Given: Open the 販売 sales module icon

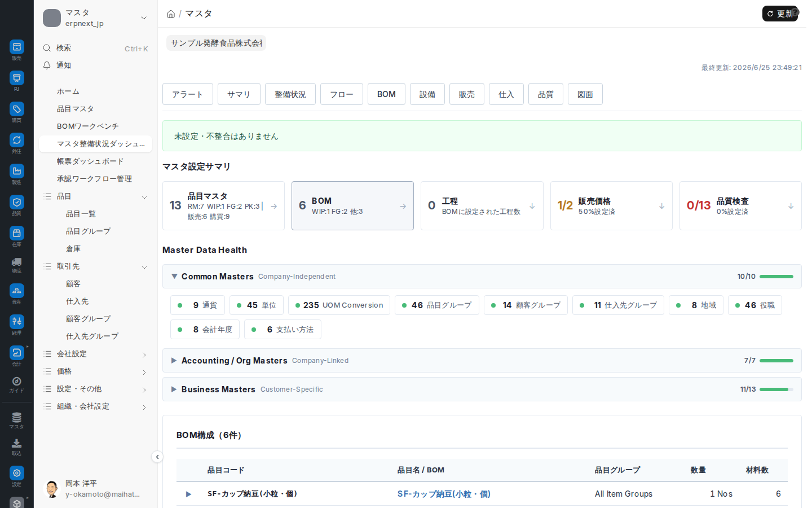Looking at the screenshot, I should [17, 47].
